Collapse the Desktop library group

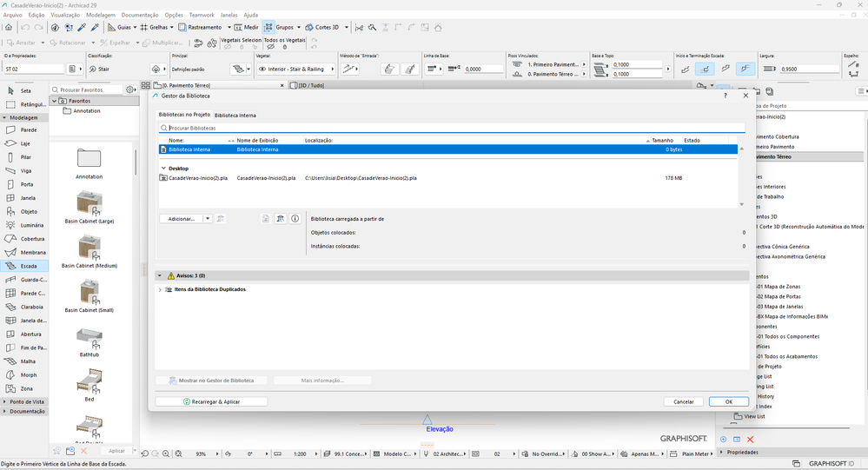[163, 169]
